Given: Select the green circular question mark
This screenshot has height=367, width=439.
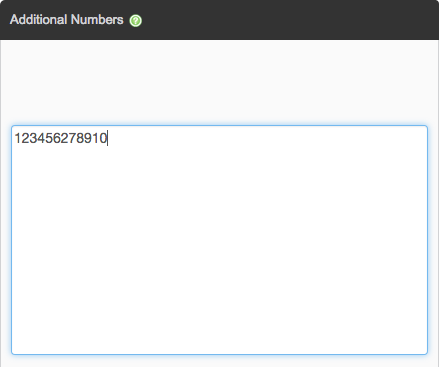Looking at the screenshot, I should tap(136, 21).
